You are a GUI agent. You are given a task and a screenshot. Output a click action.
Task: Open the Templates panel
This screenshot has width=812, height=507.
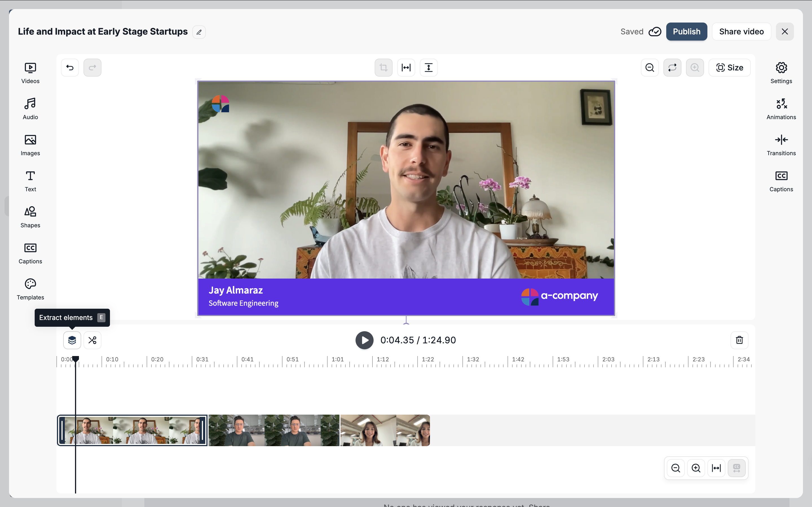coord(30,289)
